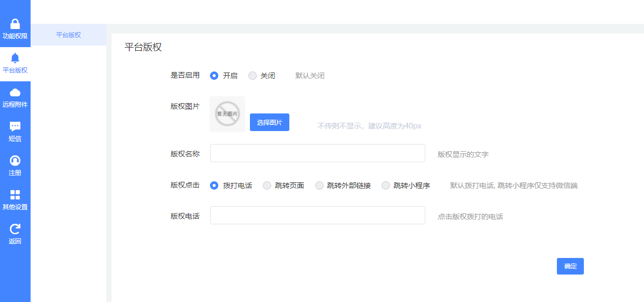Choose the 跳转页面 radio option

pyautogui.click(x=267, y=185)
